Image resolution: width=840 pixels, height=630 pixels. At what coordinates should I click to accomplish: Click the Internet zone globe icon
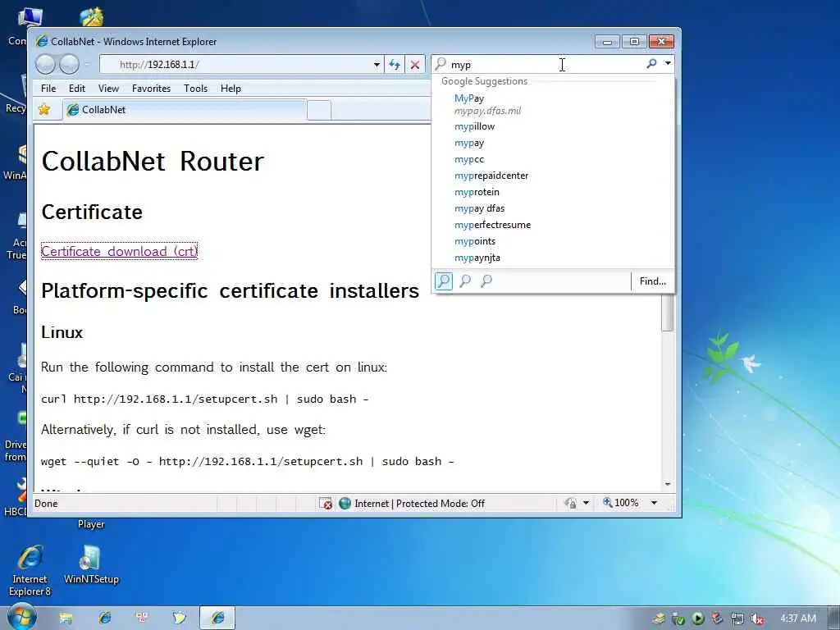[345, 503]
